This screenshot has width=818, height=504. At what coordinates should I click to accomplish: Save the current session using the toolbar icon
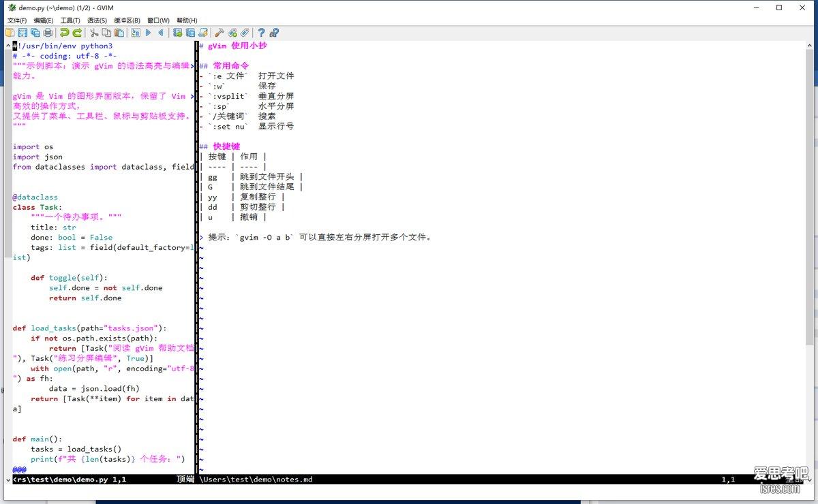click(x=190, y=33)
